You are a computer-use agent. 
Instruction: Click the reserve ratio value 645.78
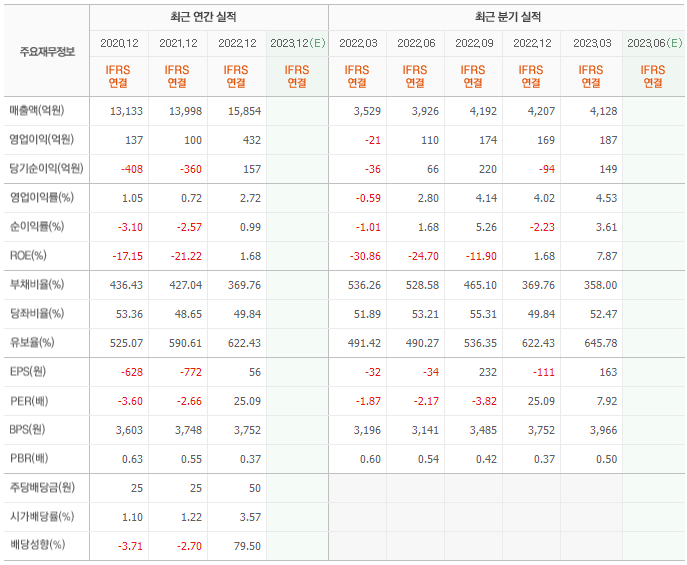tap(601, 343)
